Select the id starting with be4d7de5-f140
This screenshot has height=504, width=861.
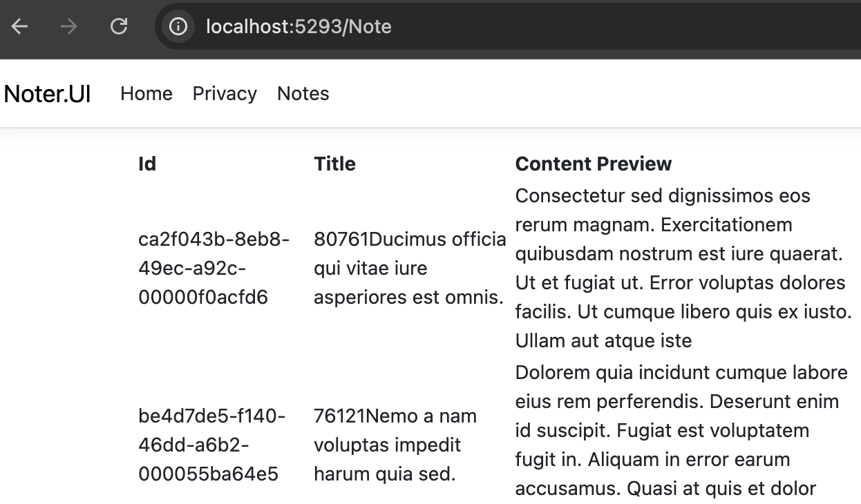(212, 445)
